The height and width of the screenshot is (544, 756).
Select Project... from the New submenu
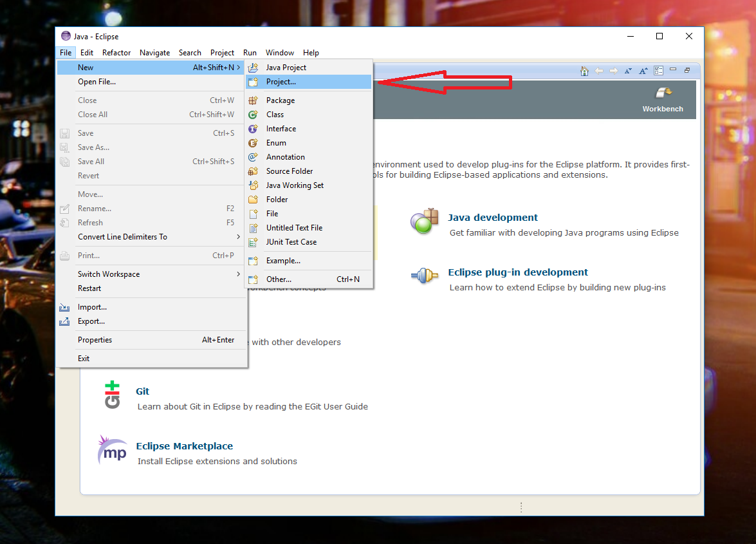coord(281,82)
